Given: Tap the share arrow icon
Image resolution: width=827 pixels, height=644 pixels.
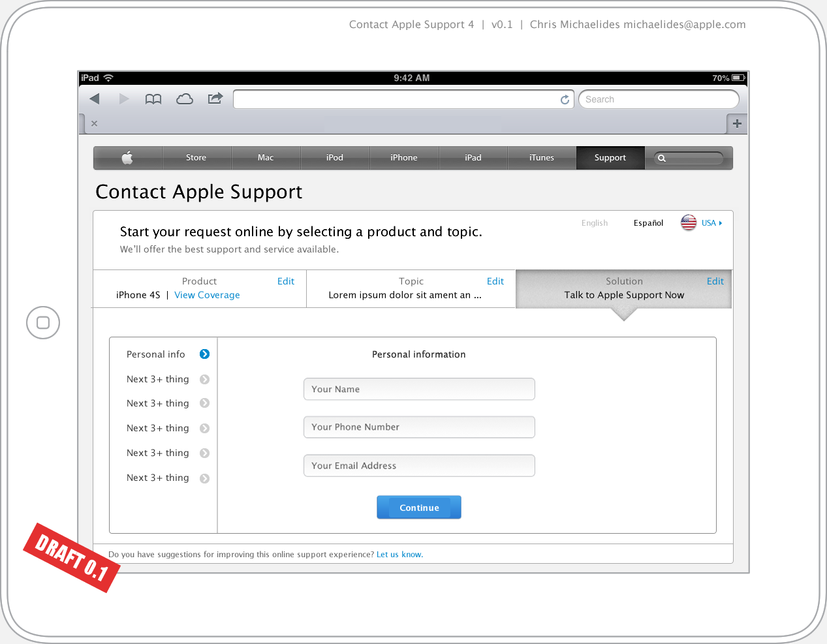Looking at the screenshot, I should (x=215, y=99).
